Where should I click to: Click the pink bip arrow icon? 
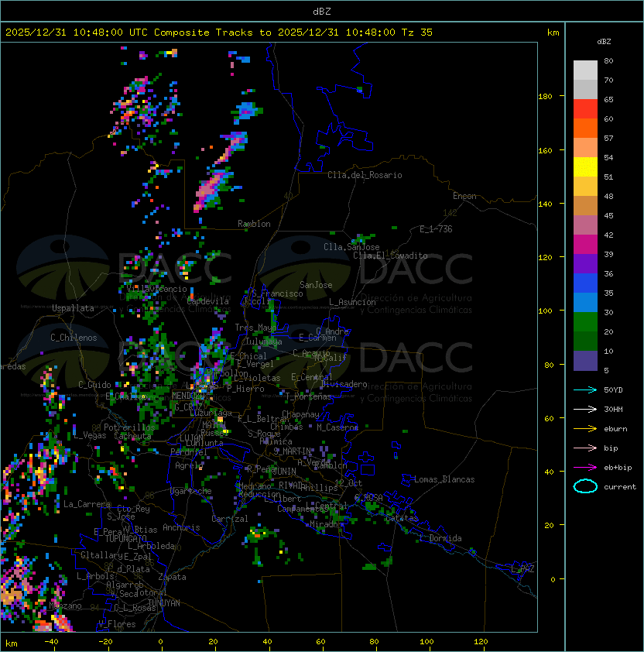[585, 448]
